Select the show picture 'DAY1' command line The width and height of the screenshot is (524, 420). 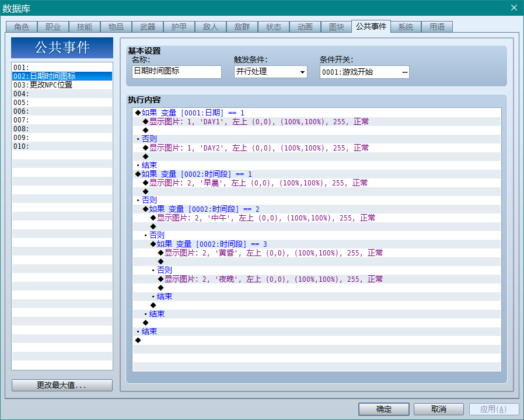pyautogui.click(x=317, y=121)
